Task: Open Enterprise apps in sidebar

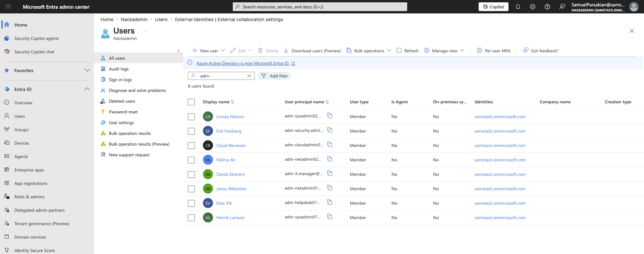Action: [29, 170]
